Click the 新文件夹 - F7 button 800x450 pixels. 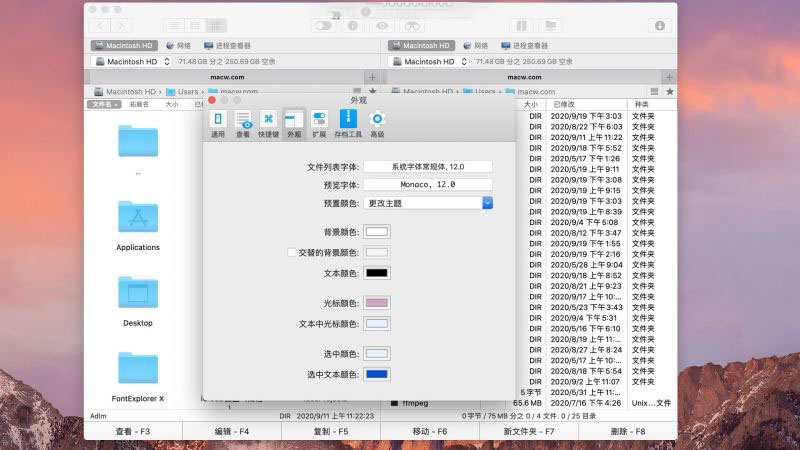click(529, 431)
